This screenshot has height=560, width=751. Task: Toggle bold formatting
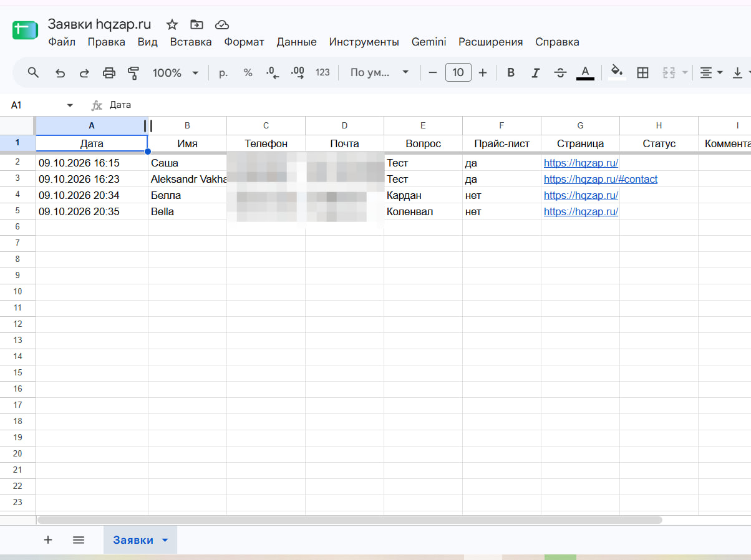click(511, 73)
